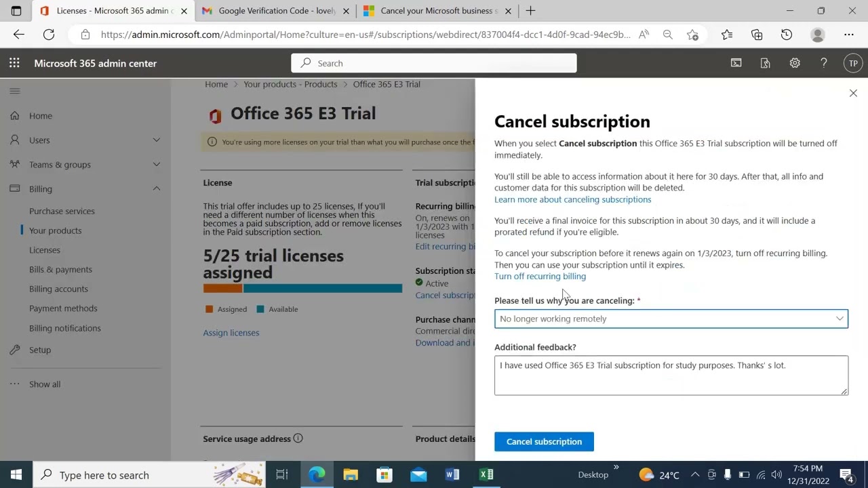The width and height of the screenshot is (868, 488).
Task: Click the info icon beside Service usage address
Action: pyautogui.click(x=298, y=439)
